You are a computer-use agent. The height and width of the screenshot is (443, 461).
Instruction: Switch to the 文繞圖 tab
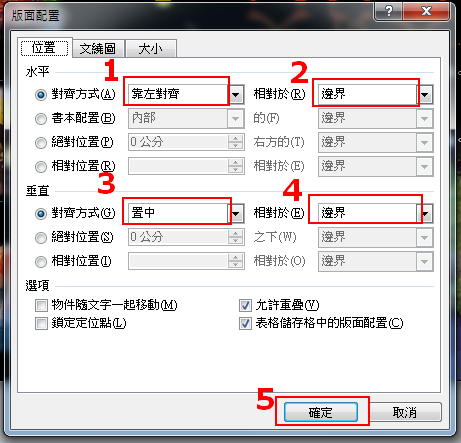tap(98, 49)
